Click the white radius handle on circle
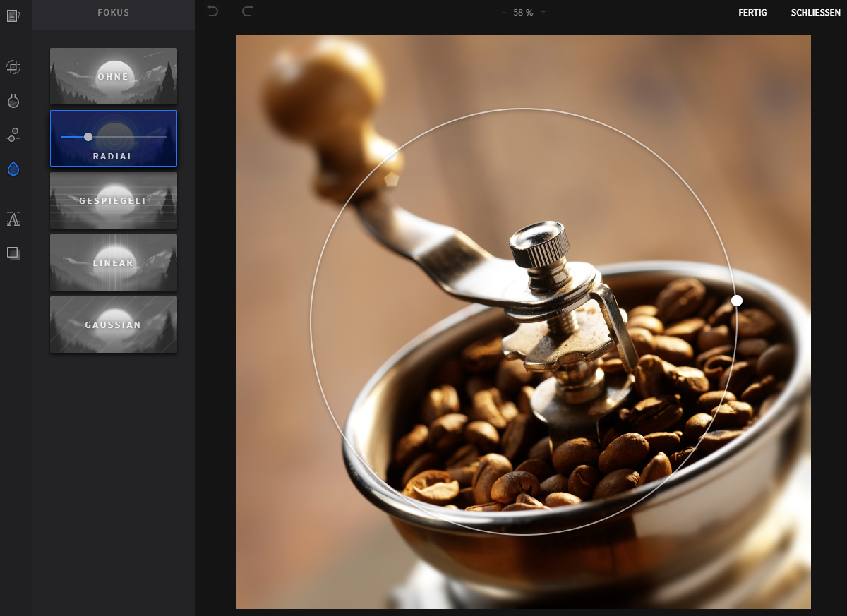The image size is (847, 616). coord(737,301)
